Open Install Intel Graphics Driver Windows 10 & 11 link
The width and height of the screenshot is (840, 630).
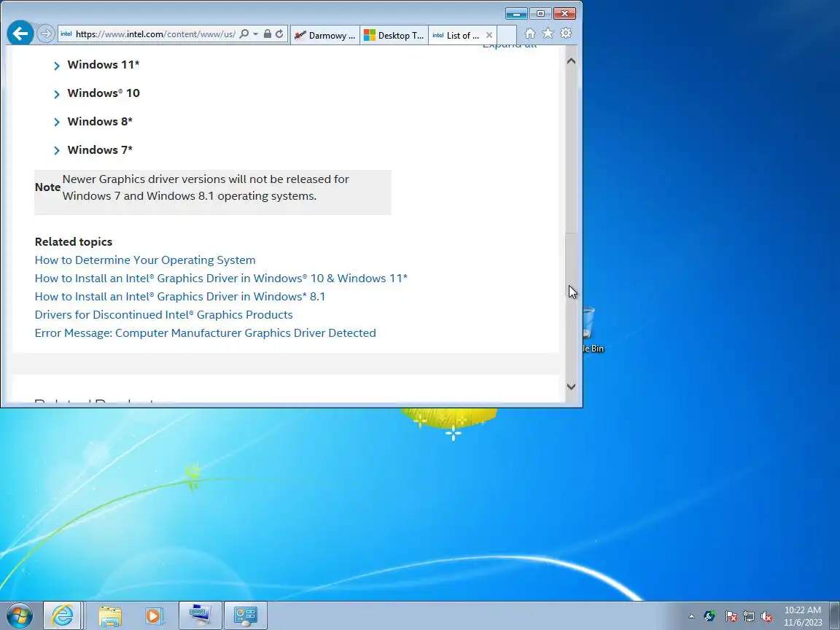pos(221,278)
